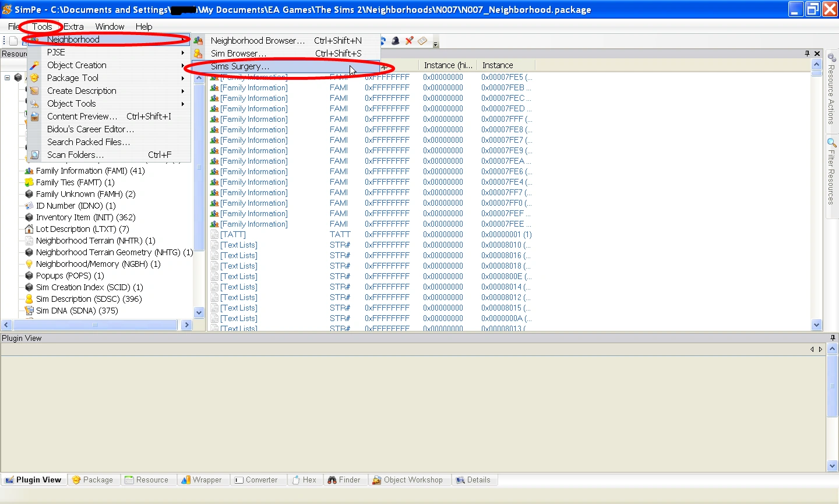Click the New document toolbar icon
The image size is (839, 504).
pos(13,40)
